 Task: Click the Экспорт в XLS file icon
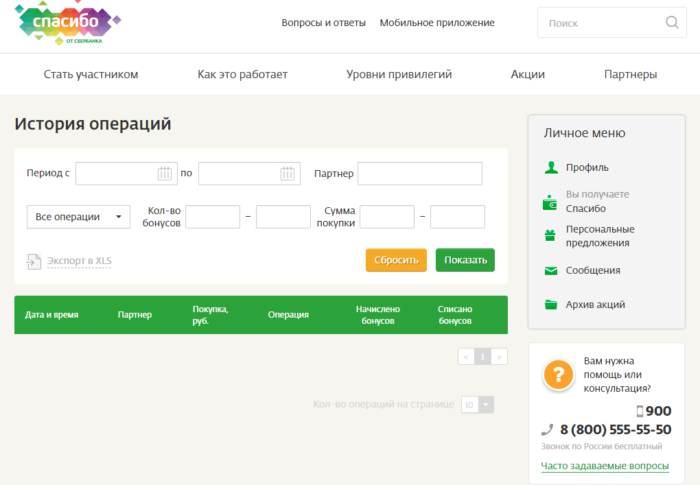point(34,262)
